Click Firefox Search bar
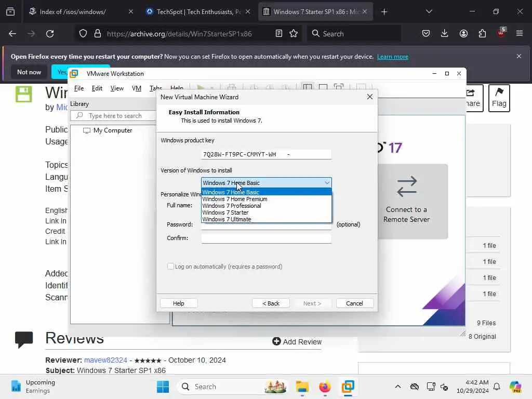 pyautogui.click(x=354, y=34)
